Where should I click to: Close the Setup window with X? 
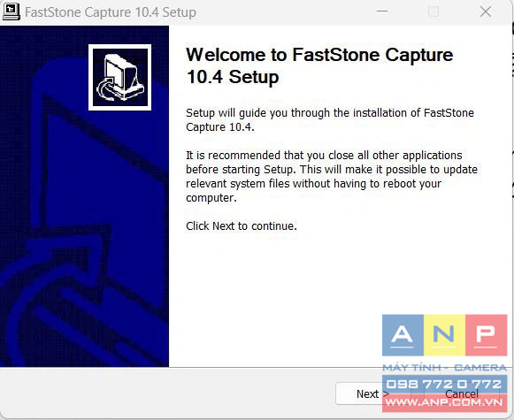coord(486,11)
